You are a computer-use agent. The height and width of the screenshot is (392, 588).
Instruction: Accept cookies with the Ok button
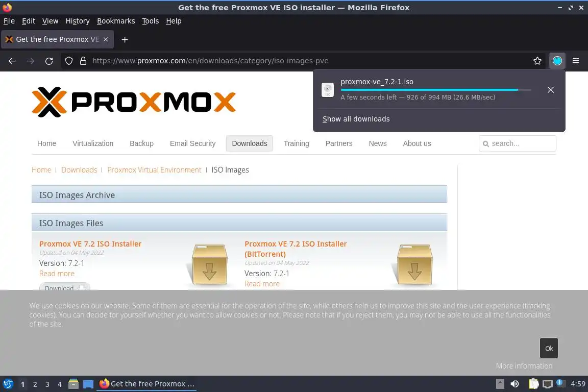[x=549, y=348]
